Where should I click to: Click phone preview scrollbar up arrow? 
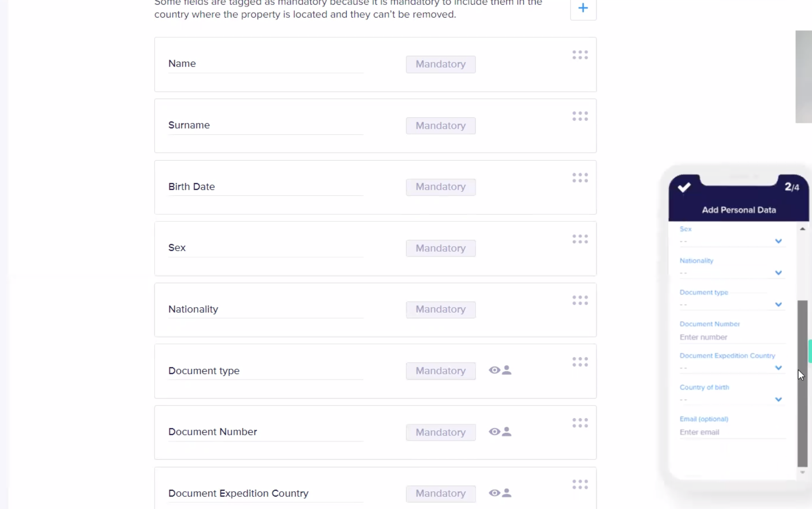802,229
